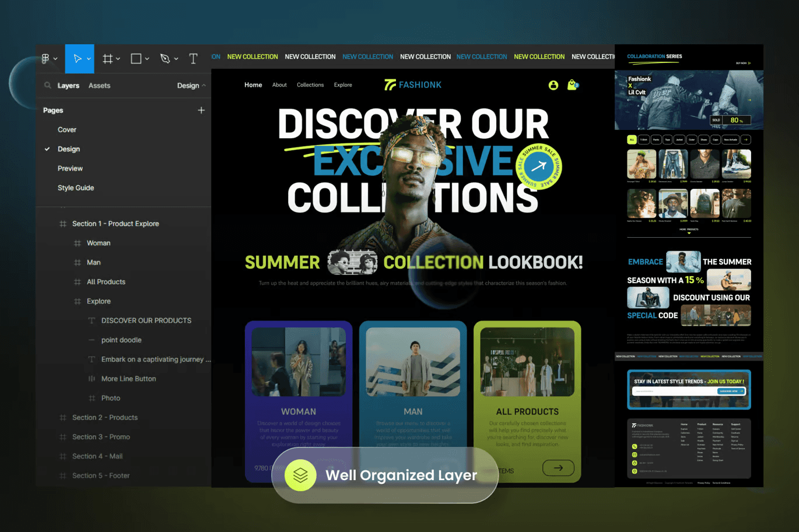Select the ALL product filter chip
799x532 pixels.
[x=632, y=140]
